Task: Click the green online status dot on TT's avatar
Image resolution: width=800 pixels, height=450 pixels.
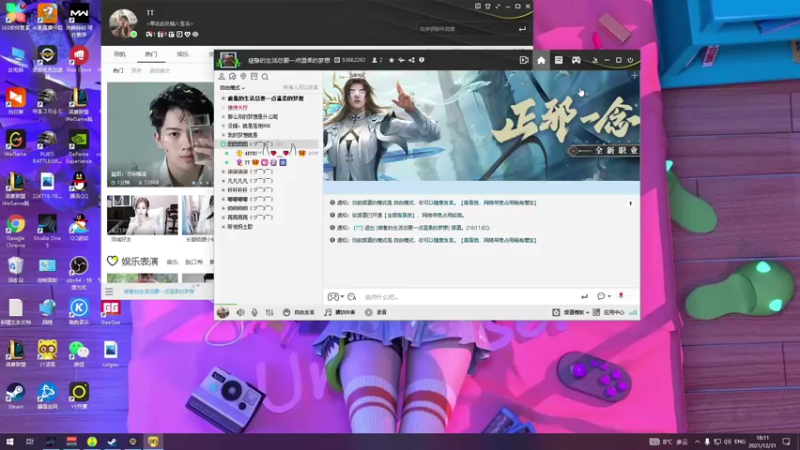Action: (134, 34)
